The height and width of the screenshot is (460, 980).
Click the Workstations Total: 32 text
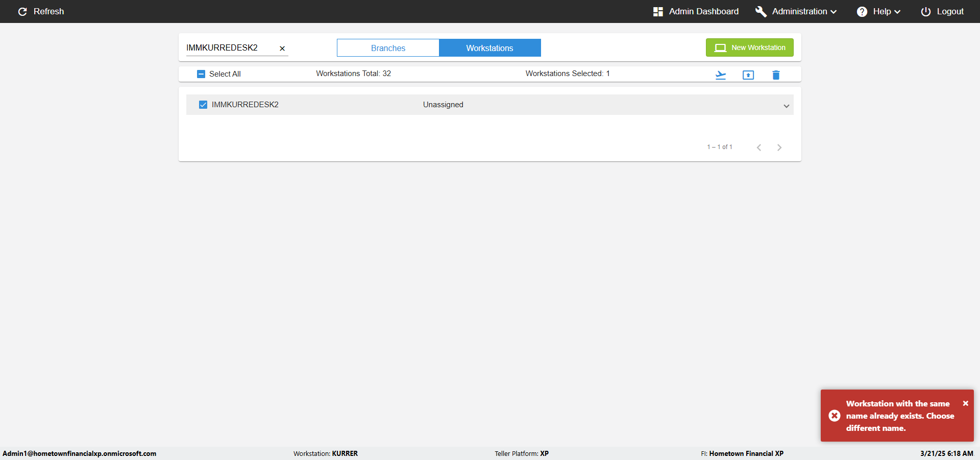[354, 74]
